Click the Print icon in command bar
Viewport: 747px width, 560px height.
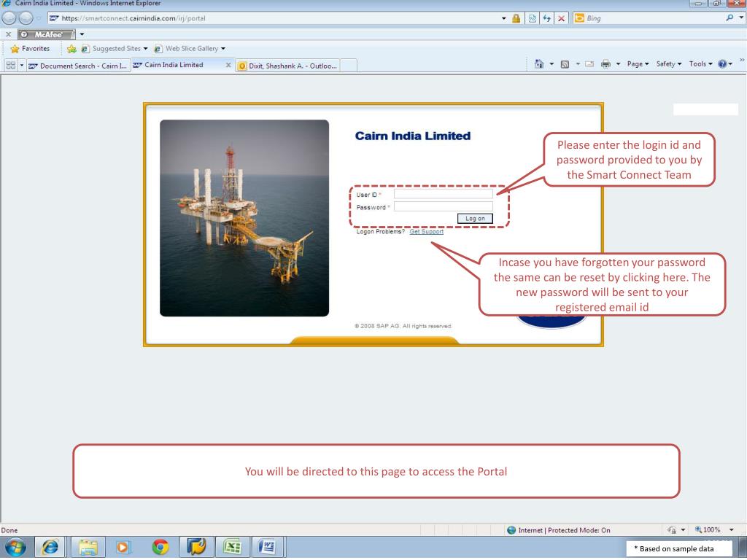(x=605, y=64)
